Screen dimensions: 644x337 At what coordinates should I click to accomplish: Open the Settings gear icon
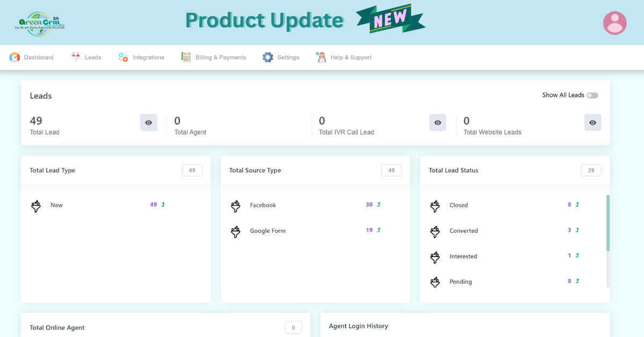(267, 56)
